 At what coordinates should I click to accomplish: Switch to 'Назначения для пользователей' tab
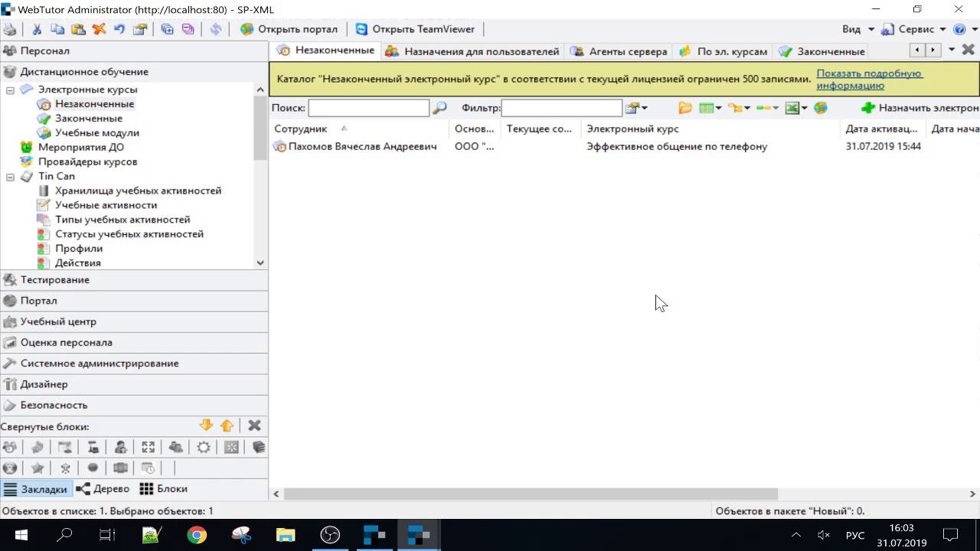(x=472, y=51)
